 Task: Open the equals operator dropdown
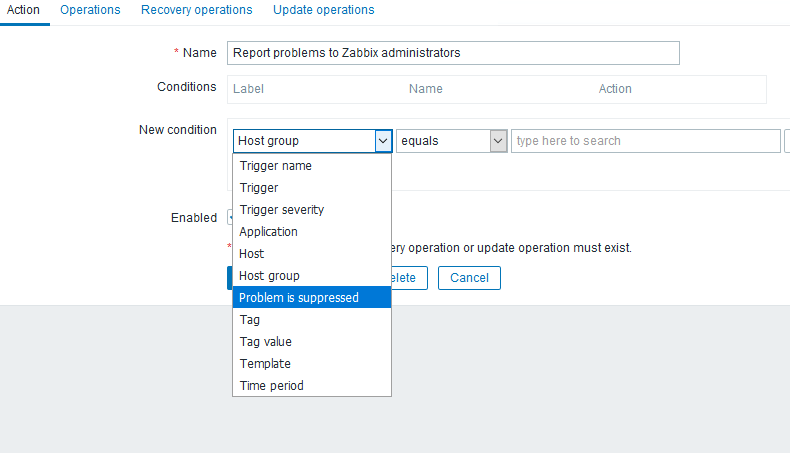(x=452, y=141)
